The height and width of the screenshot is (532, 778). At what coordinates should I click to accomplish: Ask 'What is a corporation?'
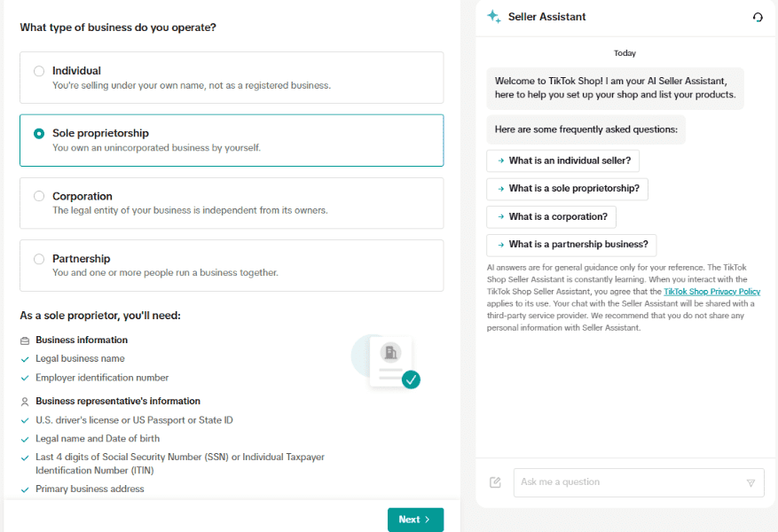point(552,217)
